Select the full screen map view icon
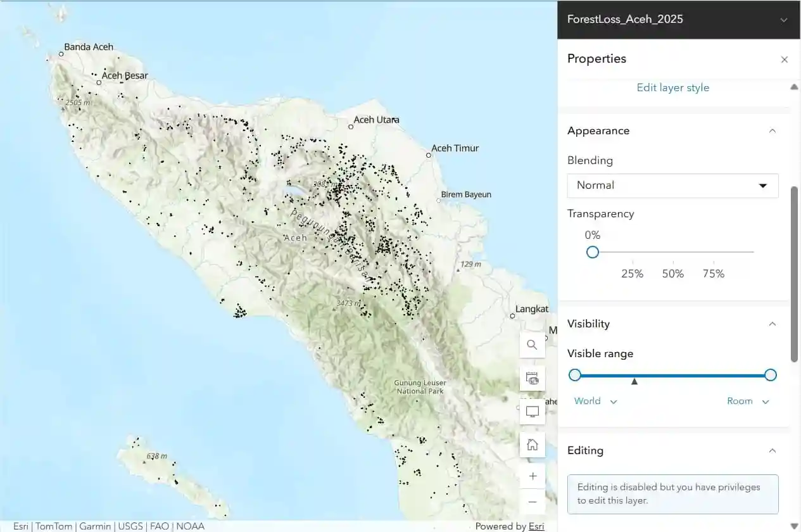 (532, 412)
